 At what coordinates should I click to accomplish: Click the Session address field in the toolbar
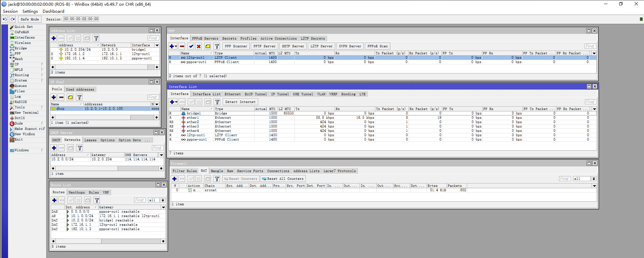[x=81, y=19]
